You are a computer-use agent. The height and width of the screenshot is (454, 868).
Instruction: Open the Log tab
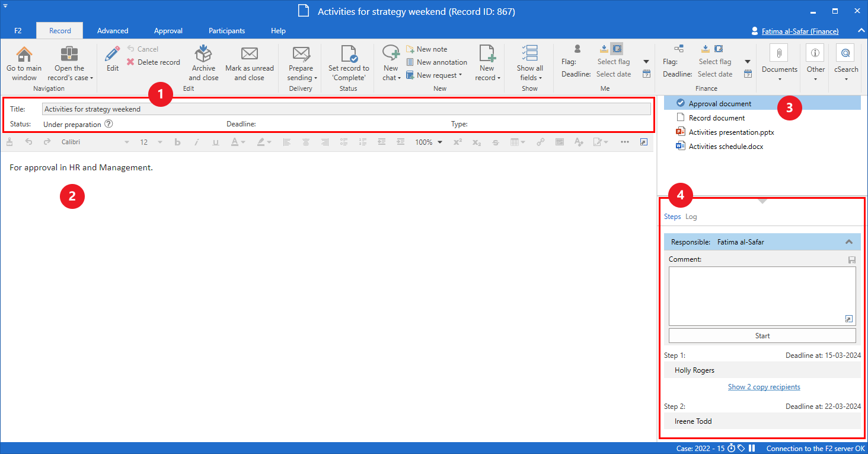click(x=691, y=217)
